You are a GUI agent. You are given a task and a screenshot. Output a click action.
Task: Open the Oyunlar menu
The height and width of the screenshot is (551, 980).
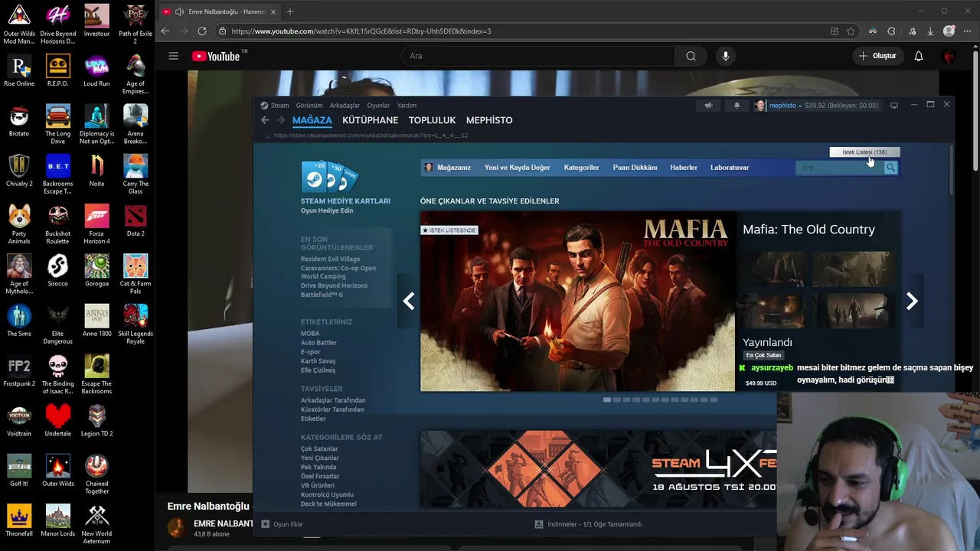(378, 106)
